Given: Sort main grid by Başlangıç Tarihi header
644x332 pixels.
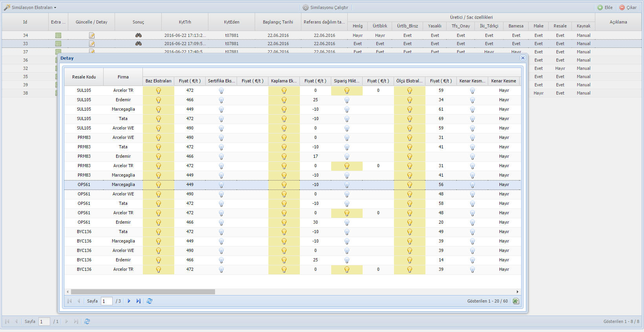Looking at the screenshot, I should [278, 22].
